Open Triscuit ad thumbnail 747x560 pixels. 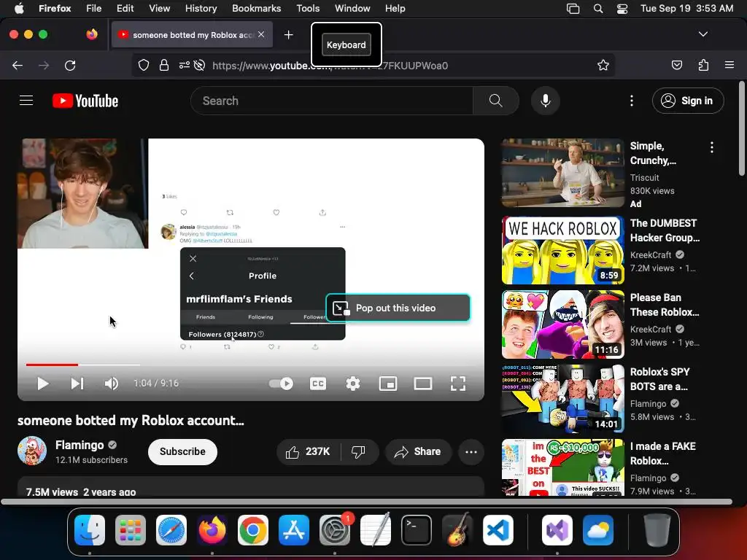click(562, 173)
